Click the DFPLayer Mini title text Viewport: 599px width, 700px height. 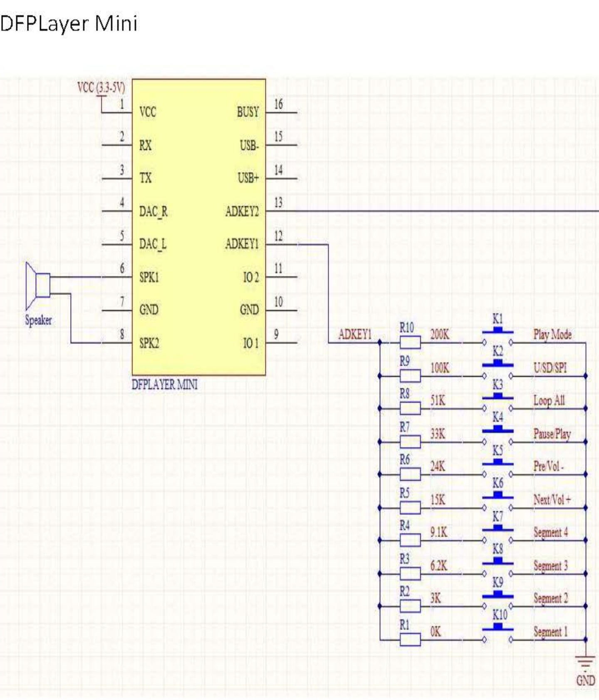point(69,23)
